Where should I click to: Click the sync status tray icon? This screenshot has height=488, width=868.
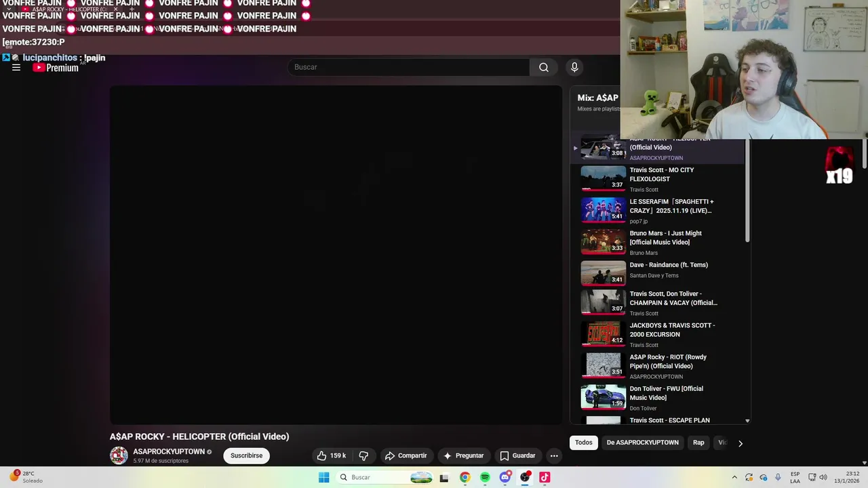[749, 477]
